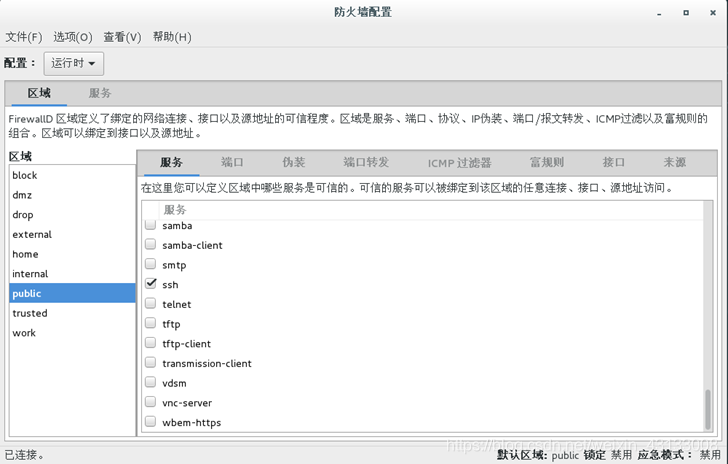Image resolution: width=728 pixels, height=464 pixels.
Task: Click the 已连接 status text
Action: [24, 455]
